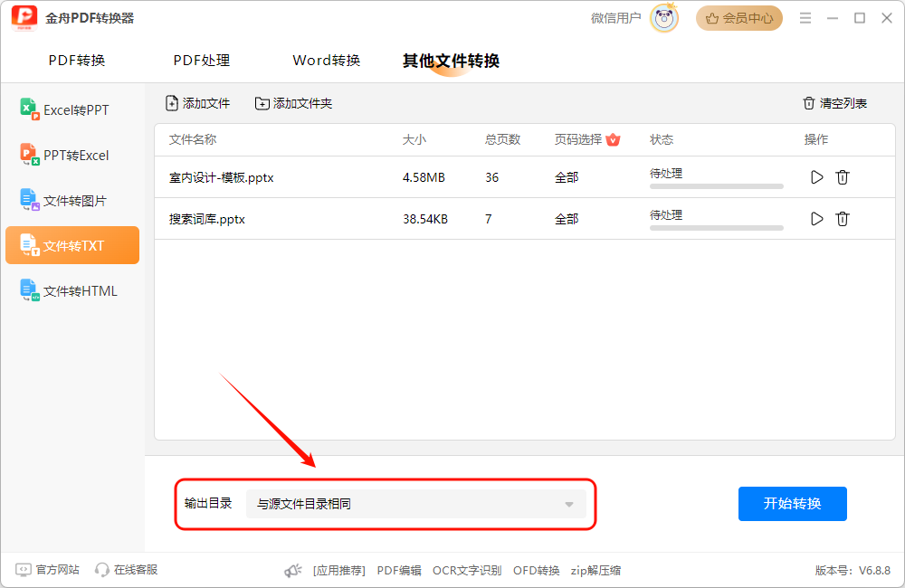Open the OCR文字识别 recommended app link
The height and width of the screenshot is (588, 905).
click(x=467, y=571)
